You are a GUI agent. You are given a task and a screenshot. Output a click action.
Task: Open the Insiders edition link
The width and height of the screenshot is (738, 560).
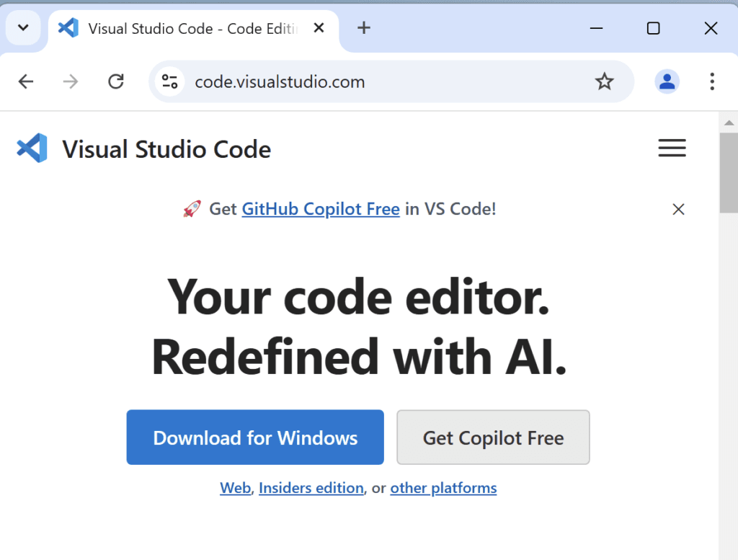tap(311, 488)
